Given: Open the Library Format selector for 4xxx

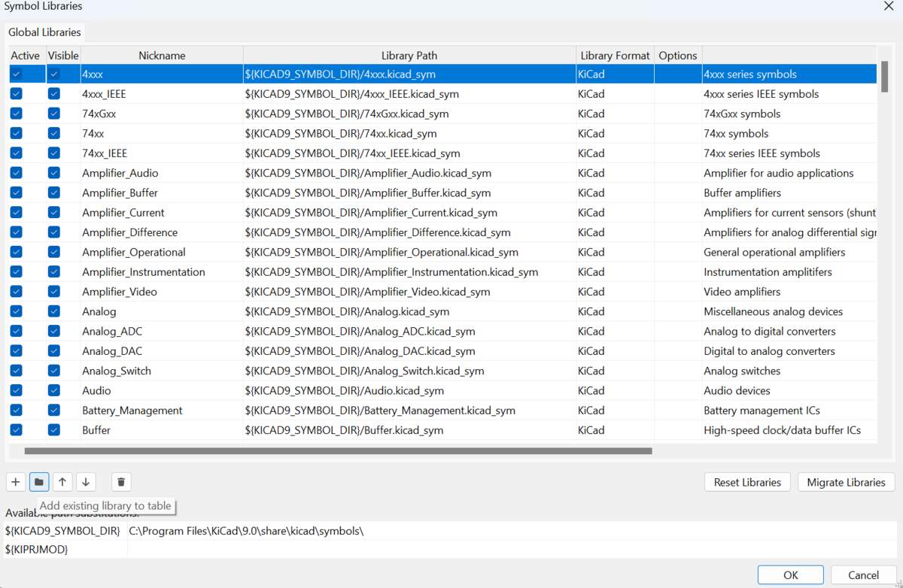Looking at the screenshot, I should 615,74.
